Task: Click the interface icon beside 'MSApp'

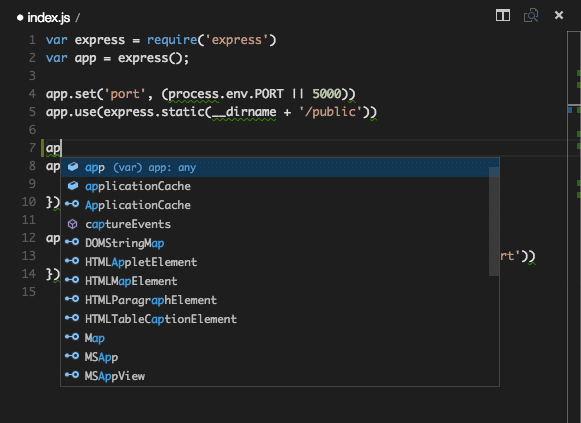Action: 72,356
